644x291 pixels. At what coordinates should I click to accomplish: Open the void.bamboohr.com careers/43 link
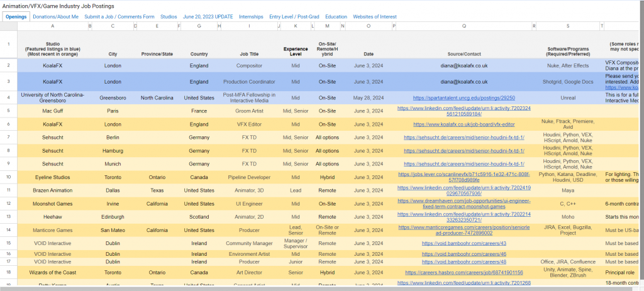464,243
